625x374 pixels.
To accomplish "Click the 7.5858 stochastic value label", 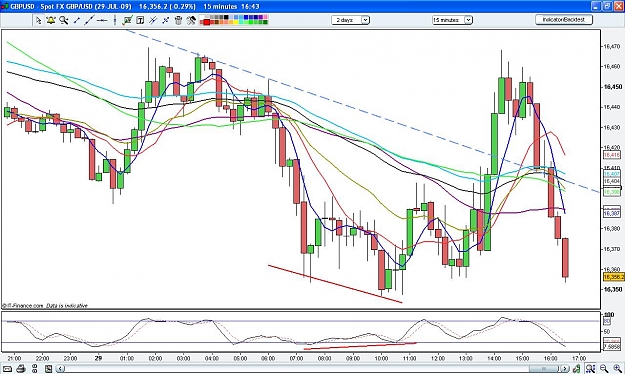I will click(x=612, y=347).
